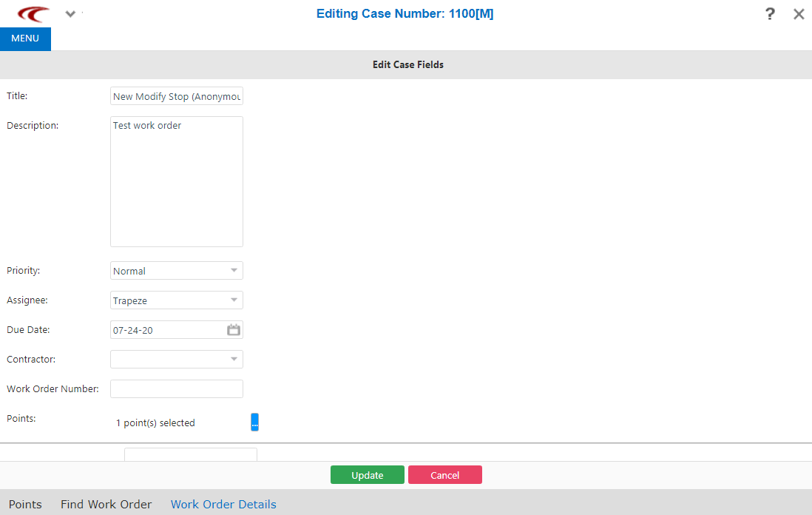Switch to the Find Work Order tab
Image resolution: width=812 pixels, height=515 pixels.
[106, 504]
